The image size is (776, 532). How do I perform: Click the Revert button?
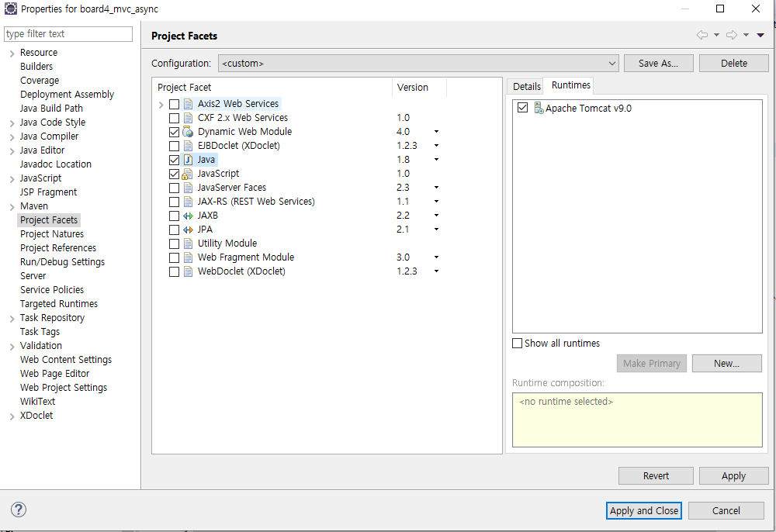pos(656,475)
